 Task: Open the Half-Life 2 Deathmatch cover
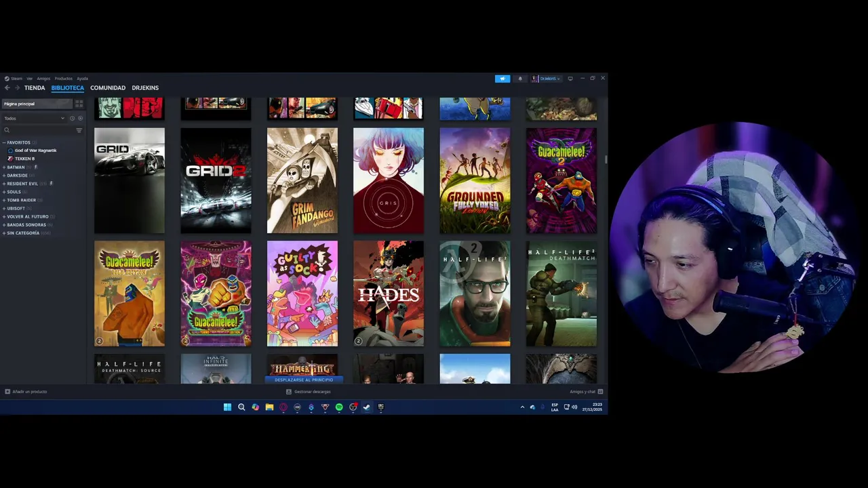coord(561,293)
